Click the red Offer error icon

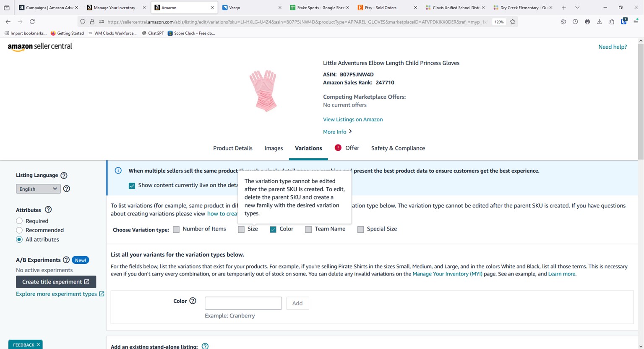coord(338,148)
